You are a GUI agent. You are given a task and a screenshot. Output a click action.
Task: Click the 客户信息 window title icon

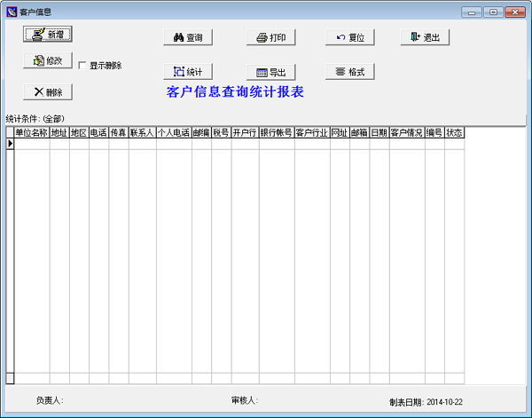[12, 12]
